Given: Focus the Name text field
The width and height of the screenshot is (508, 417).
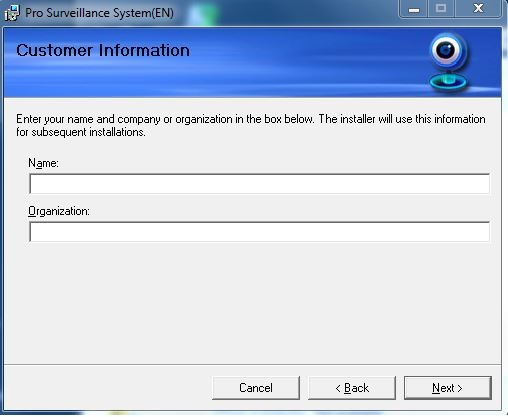Looking at the screenshot, I should coord(259,184).
